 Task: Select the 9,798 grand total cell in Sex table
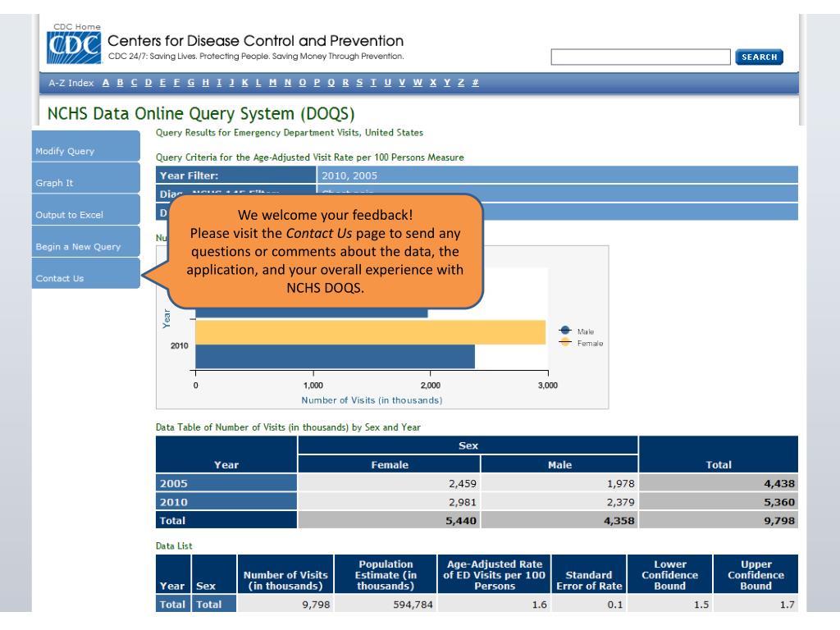(x=719, y=520)
